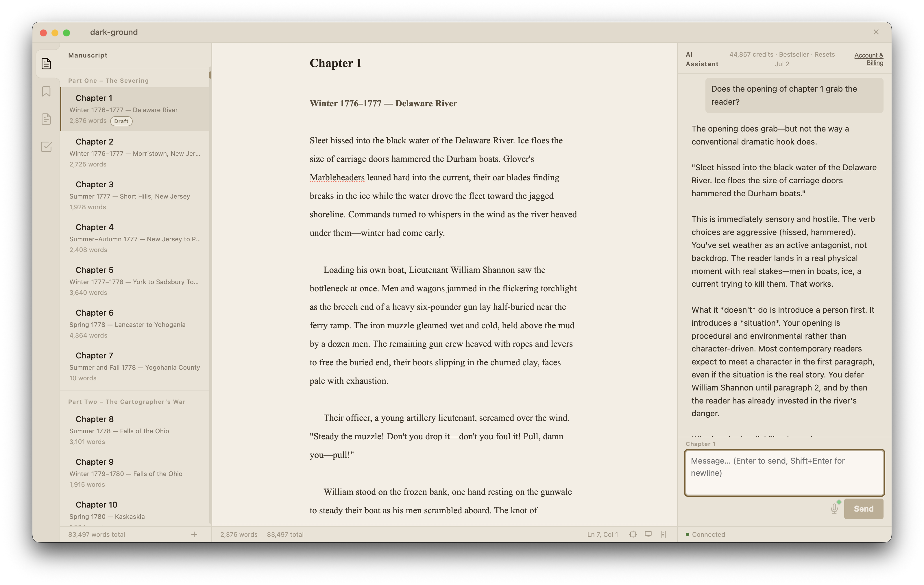Click the AI reply quoting Sleet hissed
The height and width of the screenshot is (585, 924).
(x=784, y=180)
